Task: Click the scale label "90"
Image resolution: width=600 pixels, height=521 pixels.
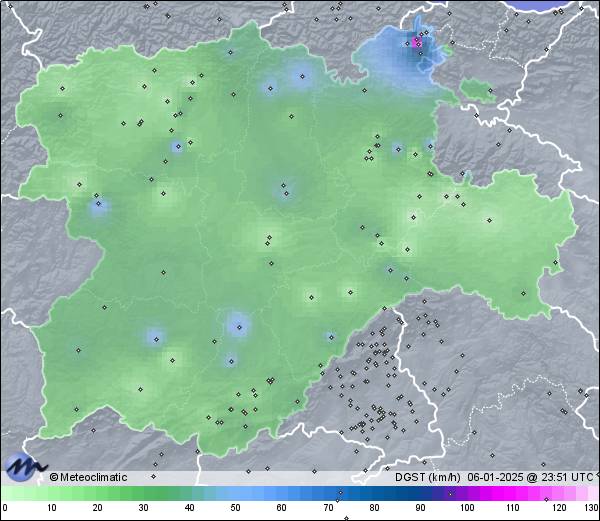Action: tap(420, 508)
